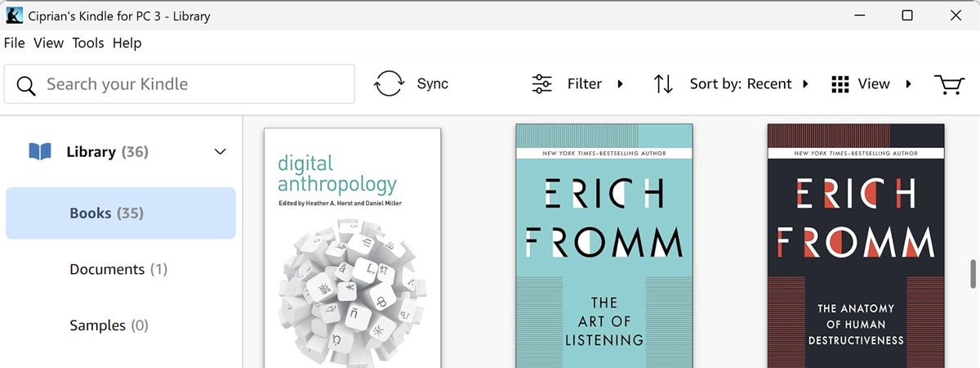The width and height of the screenshot is (980, 368).
Task: Click the Filter label
Action: coord(585,83)
